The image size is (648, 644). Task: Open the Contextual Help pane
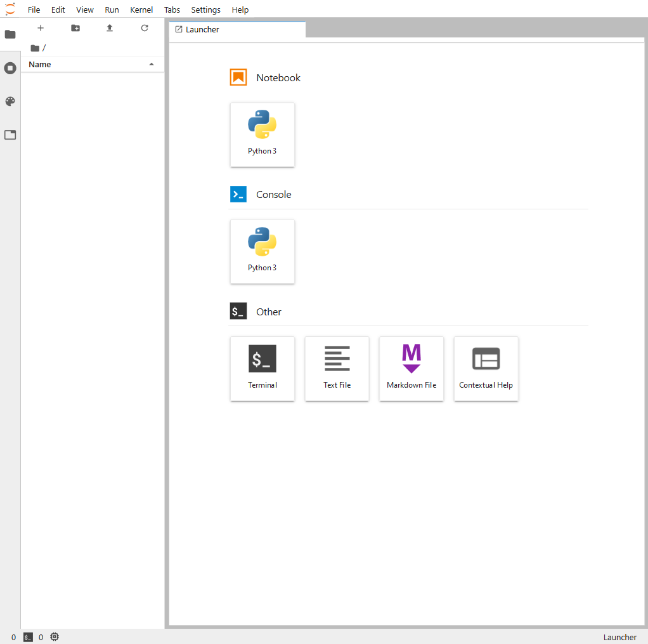[486, 369]
